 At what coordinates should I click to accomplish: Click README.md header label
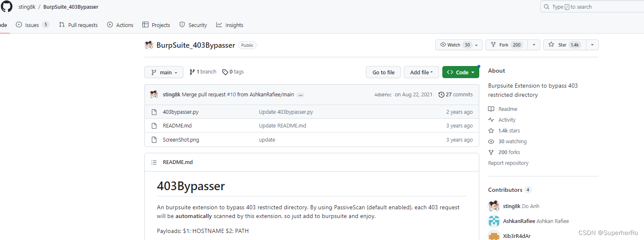(x=178, y=162)
